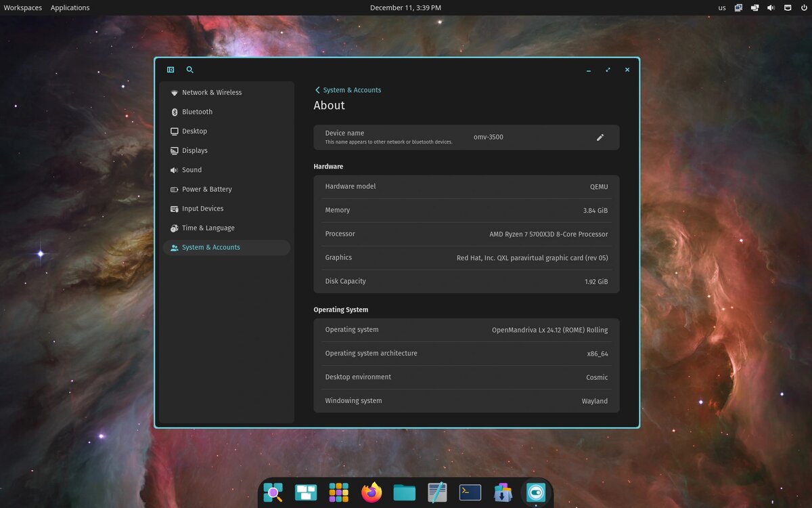Open the software store from the dock
The width and height of the screenshot is (812, 508).
click(x=503, y=492)
